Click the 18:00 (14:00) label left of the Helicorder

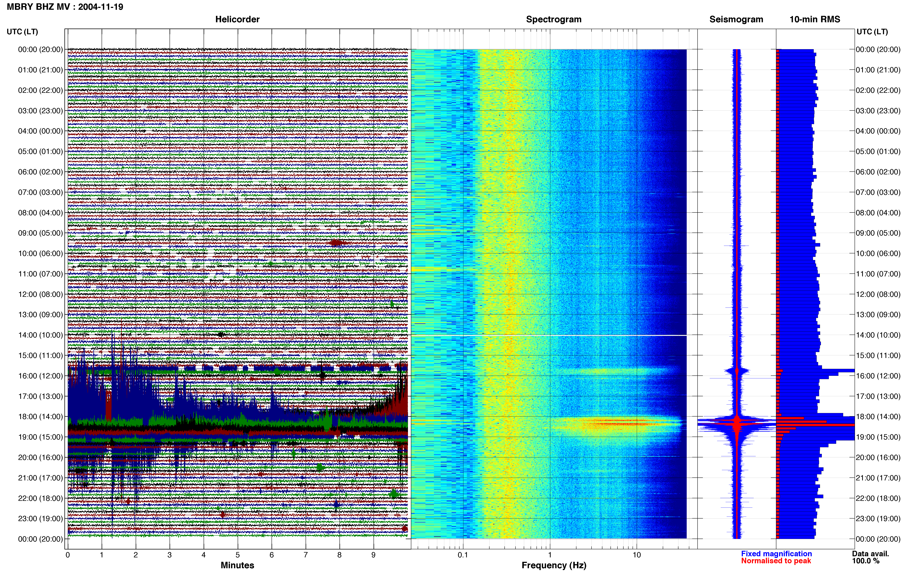(x=40, y=416)
